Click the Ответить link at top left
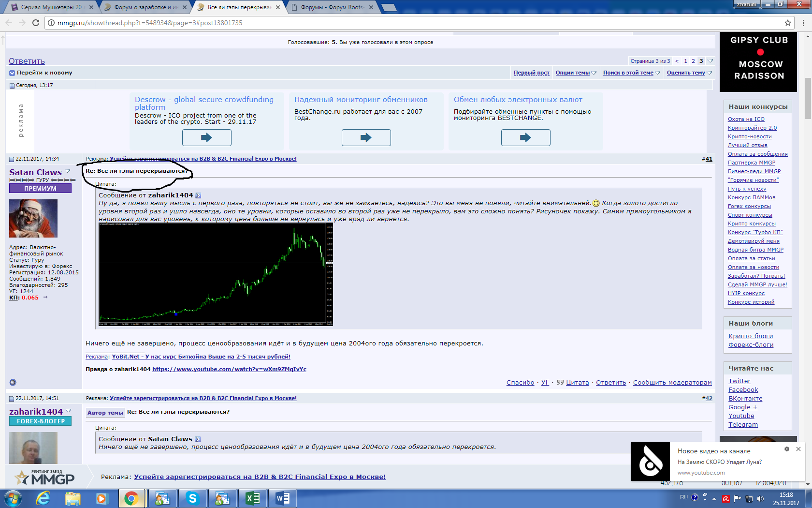This screenshot has height=508, width=812. pos(27,61)
